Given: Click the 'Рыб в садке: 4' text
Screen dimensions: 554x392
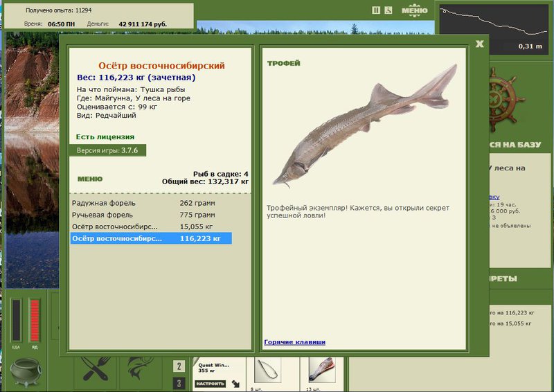Looking at the screenshot, I should pyautogui.click(x=220, y=174).
